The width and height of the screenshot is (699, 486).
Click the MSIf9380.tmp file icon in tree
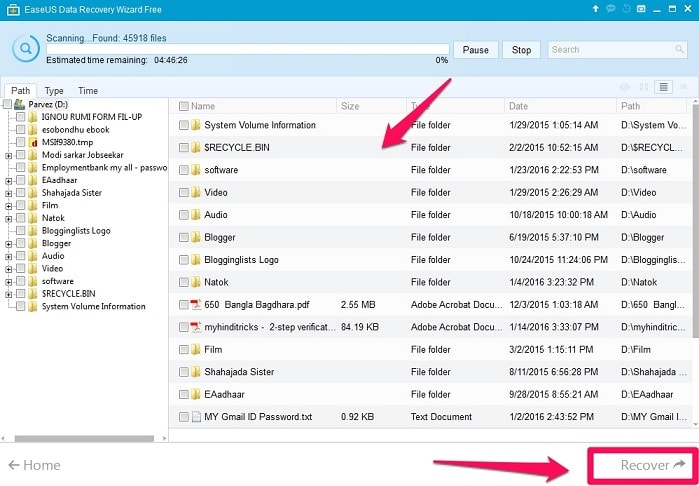click(x=33, y=142)
